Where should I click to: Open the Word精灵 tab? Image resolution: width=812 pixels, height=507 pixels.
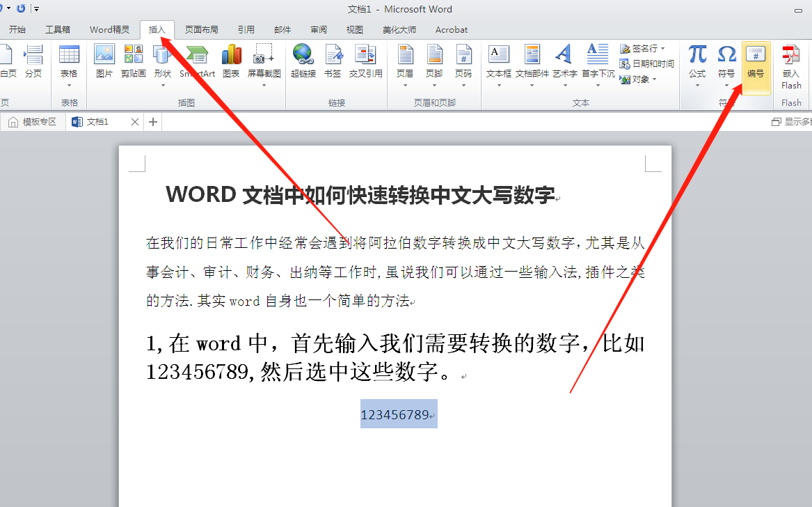click(109, 29)
